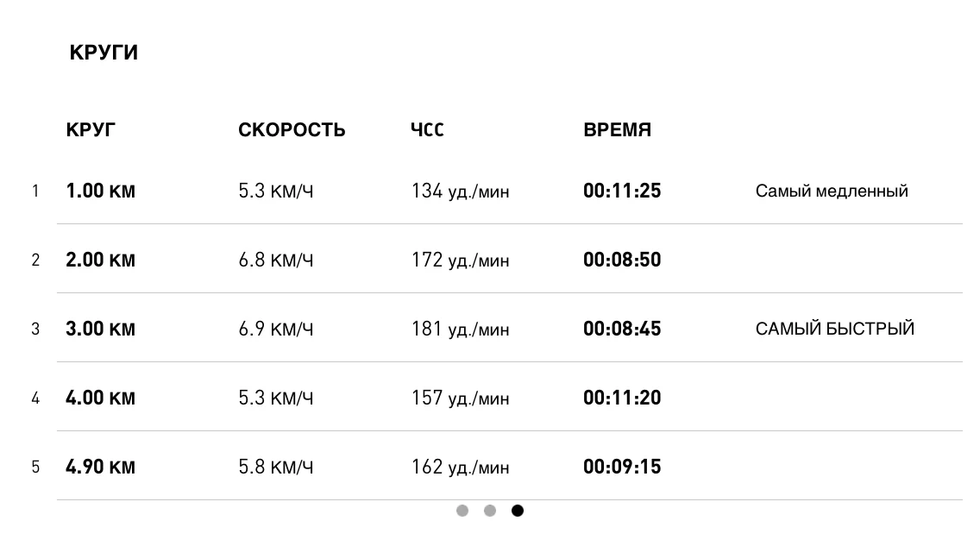Select the 00:08:50 lap time
Viewport: 980px width, 552px height.
(x=622, y=260)
